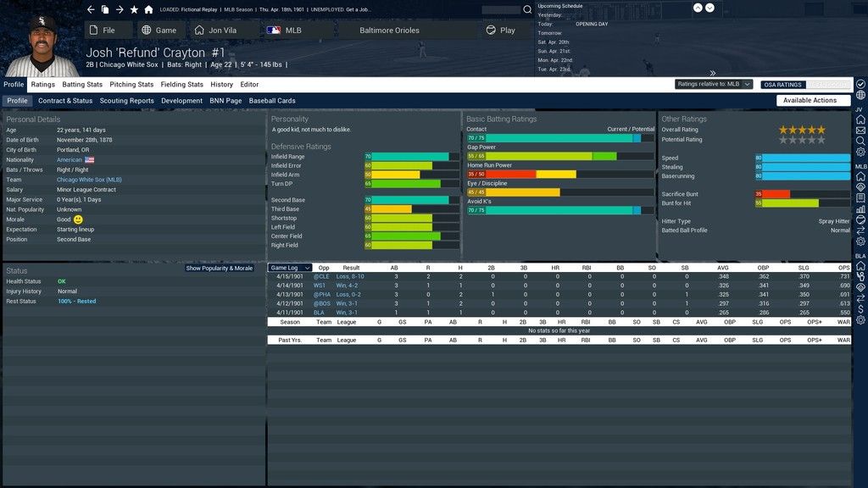Click the copy pages icon in top bar
The image size is (868, 488).
(105, 9)
